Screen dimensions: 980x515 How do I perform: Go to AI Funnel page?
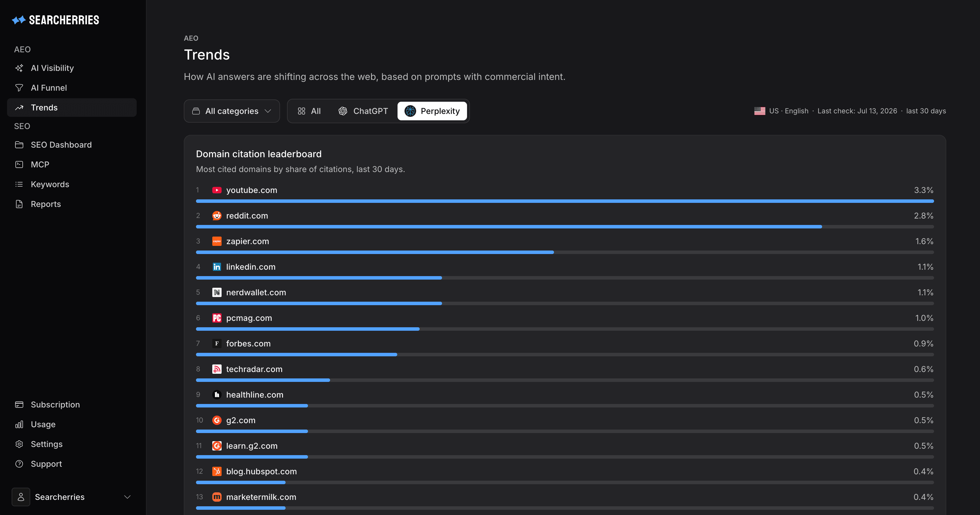[72, 88]
